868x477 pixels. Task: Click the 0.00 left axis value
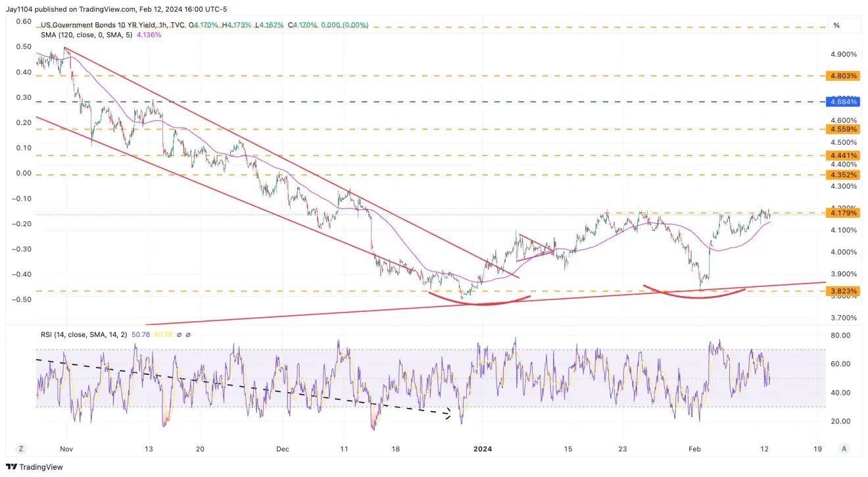pos(24,173)
